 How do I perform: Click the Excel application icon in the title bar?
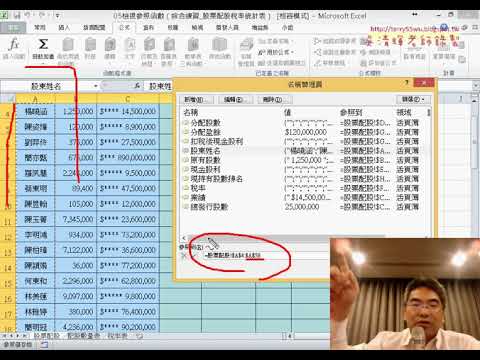tap(4, 15)
